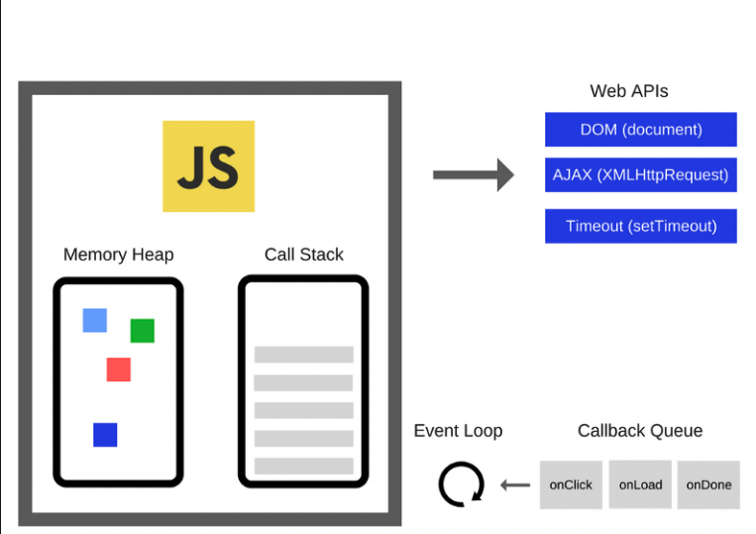Click the Event Loop label
Viewport: 756px width, 534px height.
point(458,431)
